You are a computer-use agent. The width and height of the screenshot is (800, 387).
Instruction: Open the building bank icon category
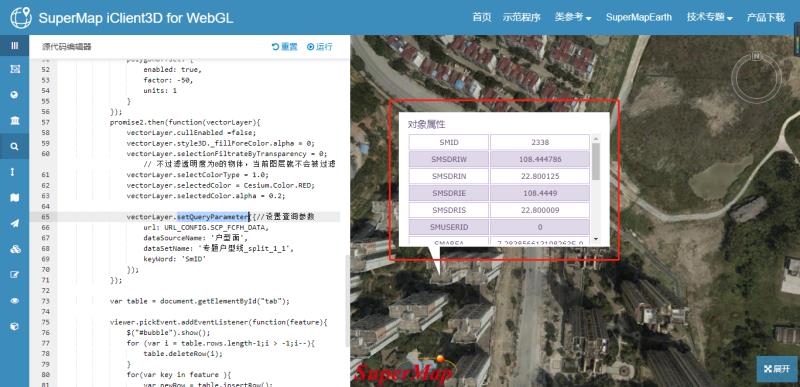[14, 120]
